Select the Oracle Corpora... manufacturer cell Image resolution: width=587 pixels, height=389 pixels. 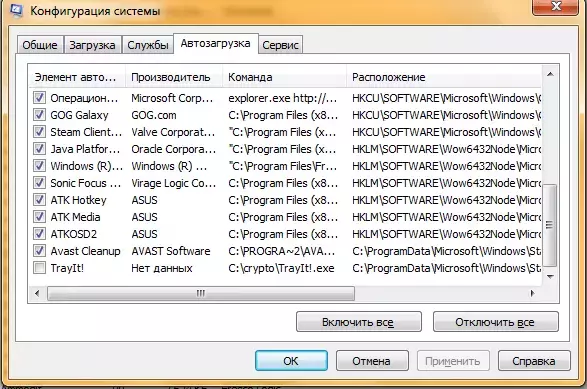(174, 149)
